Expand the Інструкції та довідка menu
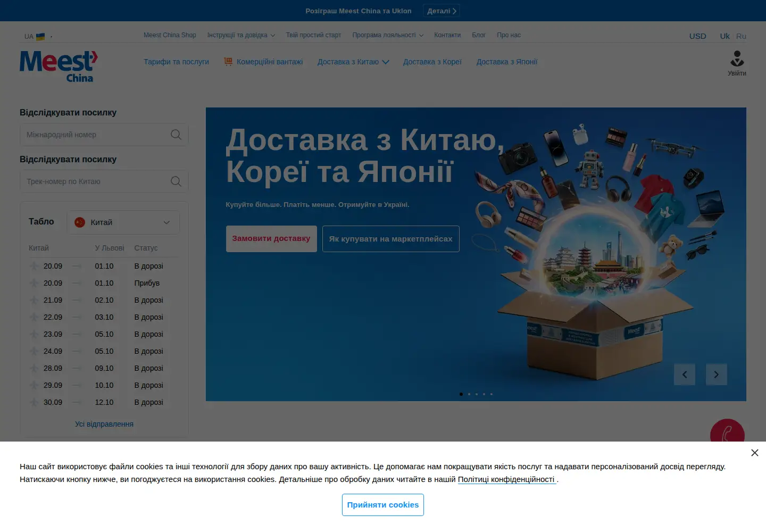Screen dimensions: 766x532 click(241, 35)
